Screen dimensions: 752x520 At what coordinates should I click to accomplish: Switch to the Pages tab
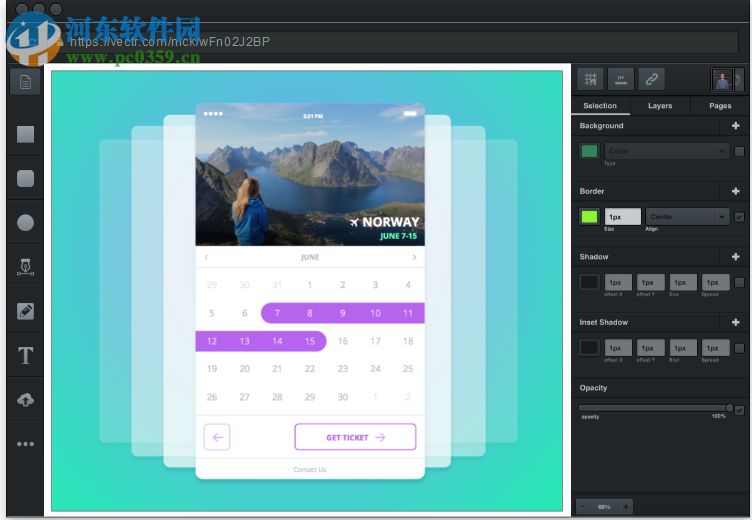720,106
